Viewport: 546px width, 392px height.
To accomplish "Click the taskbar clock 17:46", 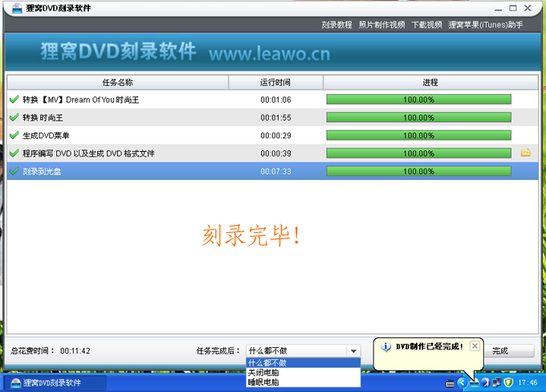I will tap(528, 382).
